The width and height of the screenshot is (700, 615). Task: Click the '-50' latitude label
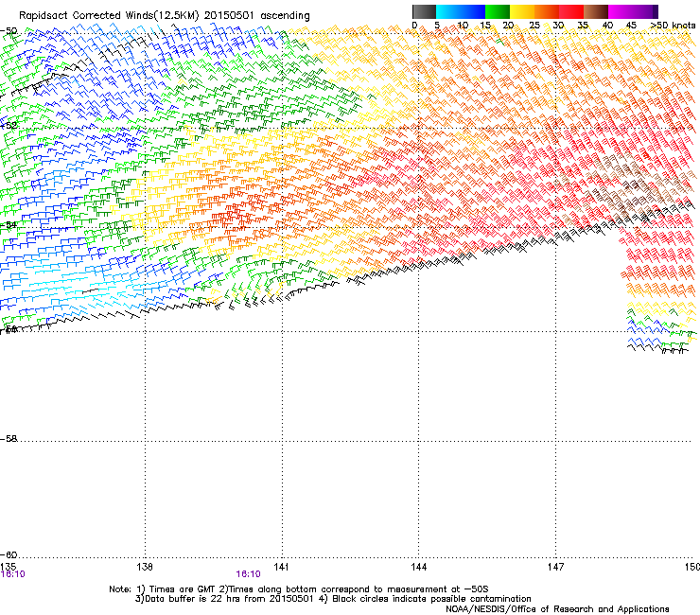[x=9, y=31]
